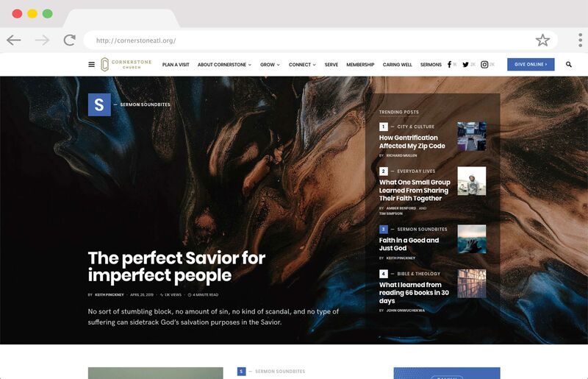Click the browser address bar
Image resolution: width=588 pixels, height=379 pixels.
pos(309,40)
